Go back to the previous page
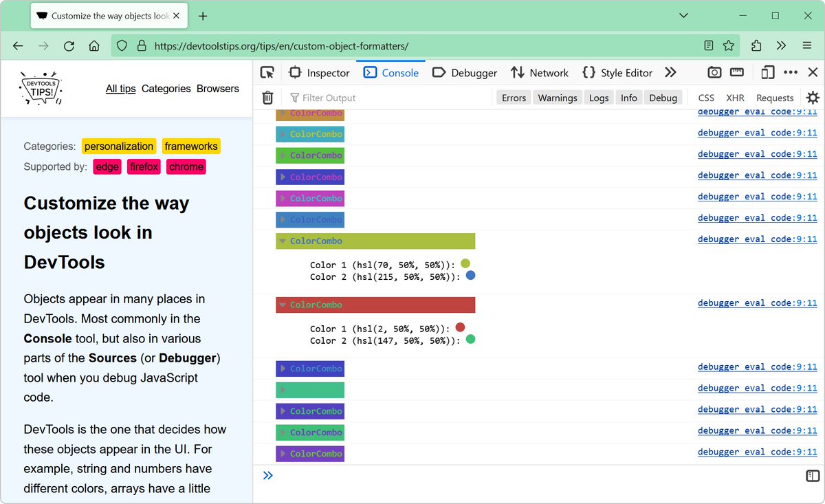 pyautogui.click(x=18, y=46)
